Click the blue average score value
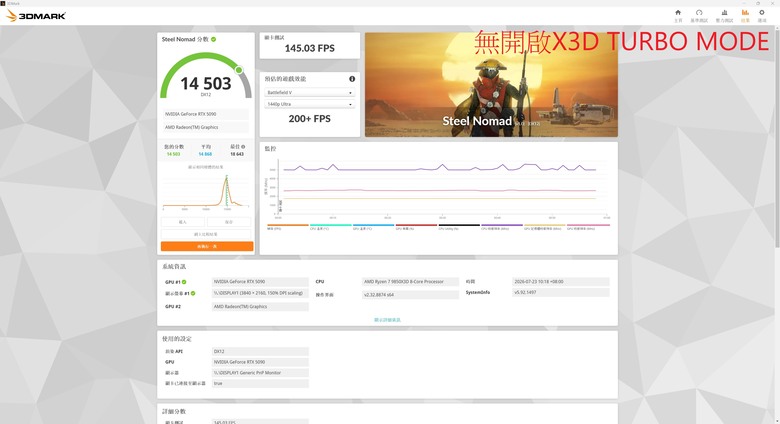The width and height of the screenshot is (780, 424). click(x=205, y=154)
